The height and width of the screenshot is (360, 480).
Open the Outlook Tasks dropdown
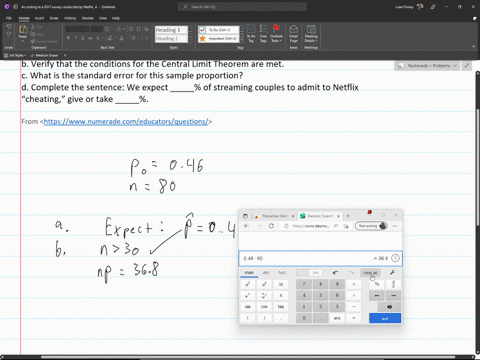[x=276, y=38]
